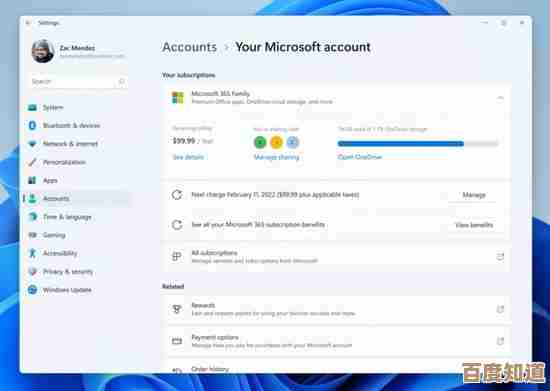
Task: Click the Time & language globe icon
Action: coord(32,217)
